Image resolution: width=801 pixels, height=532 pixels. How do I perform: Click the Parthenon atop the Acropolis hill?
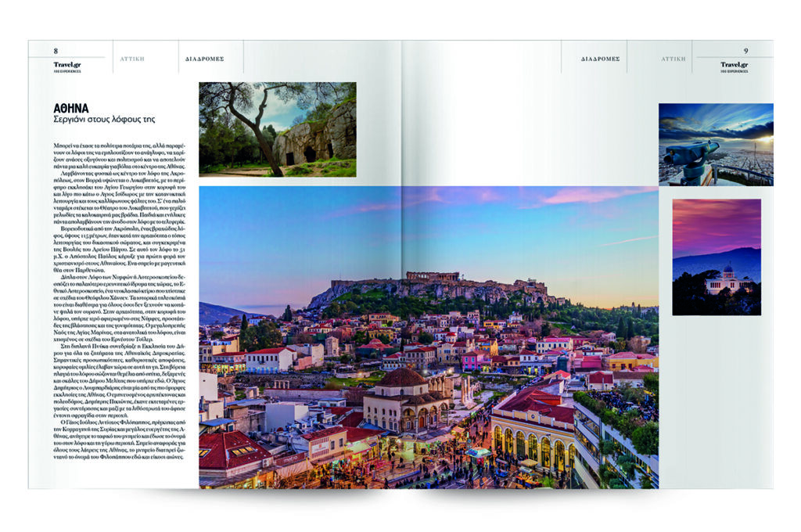tap(433, 277)
